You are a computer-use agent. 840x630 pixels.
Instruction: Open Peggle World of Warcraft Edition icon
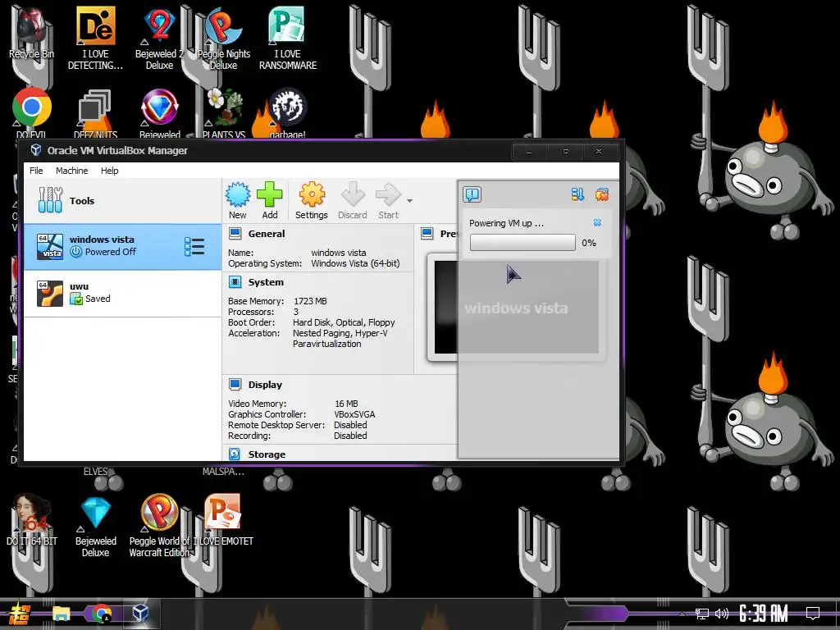point(159,526)
